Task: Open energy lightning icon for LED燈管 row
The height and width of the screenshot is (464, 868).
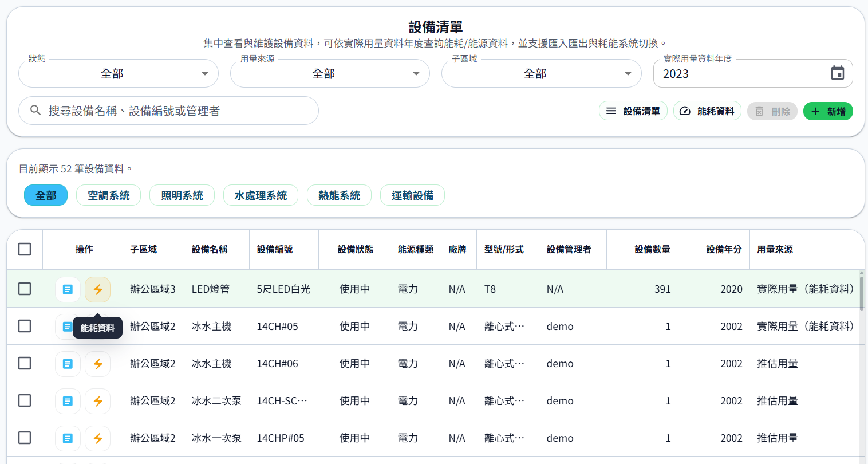Action: 98,289
